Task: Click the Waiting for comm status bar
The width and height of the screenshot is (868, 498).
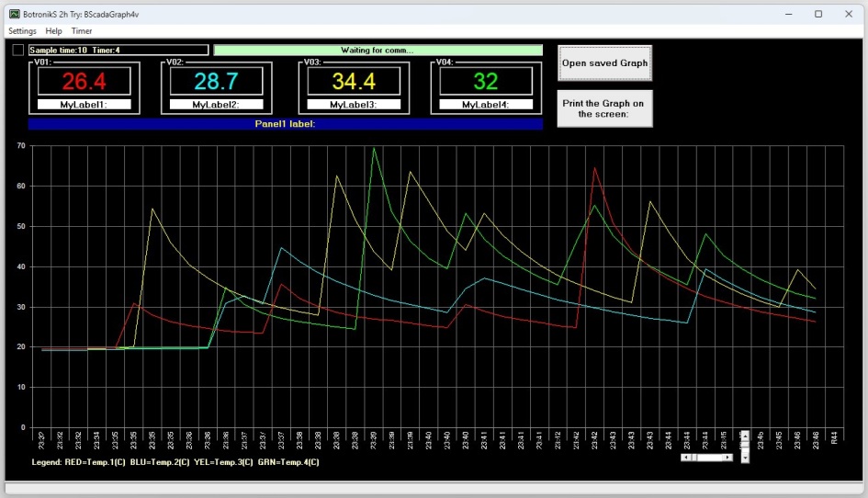Action: pyautogui.click(x=378, y=50)
